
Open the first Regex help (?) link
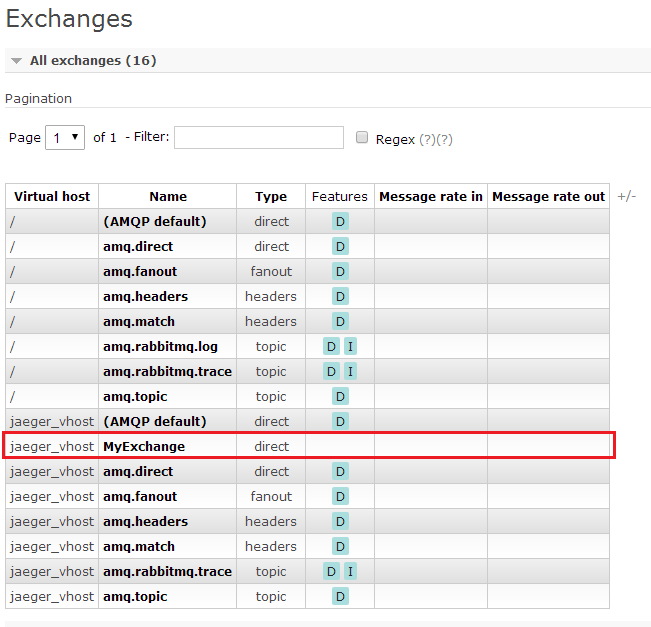(427, 140)
